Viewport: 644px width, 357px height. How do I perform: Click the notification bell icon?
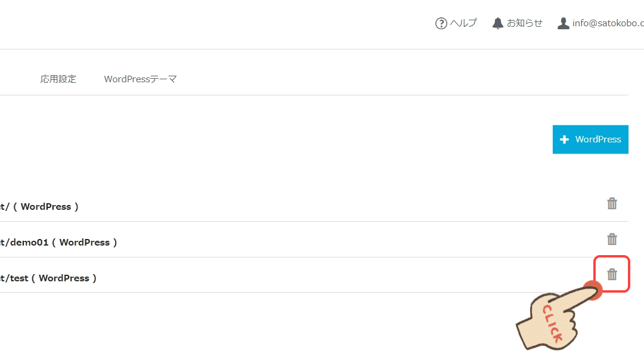coord(497,23)
